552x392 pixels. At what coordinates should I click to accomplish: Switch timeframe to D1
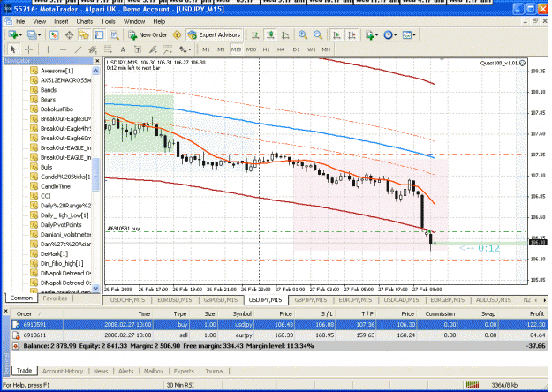coord(296,49)
